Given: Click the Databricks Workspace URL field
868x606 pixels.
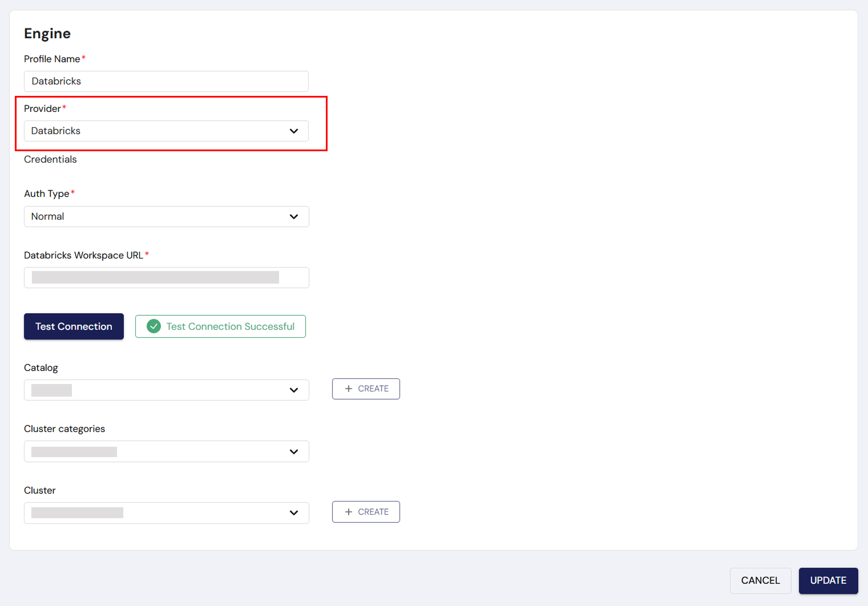Looking at the screenshot, I should 165,277.
